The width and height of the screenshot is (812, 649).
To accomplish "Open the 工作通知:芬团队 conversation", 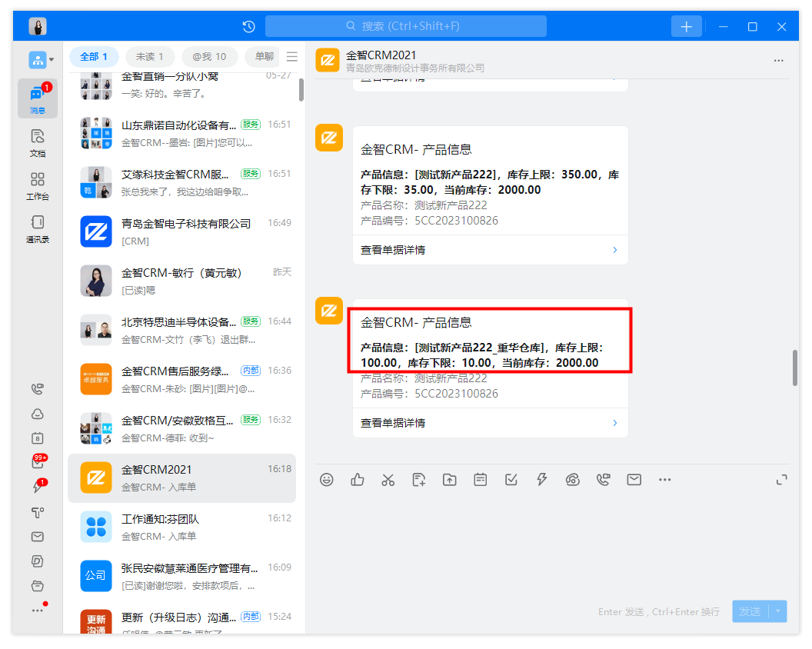I will 181,527.
